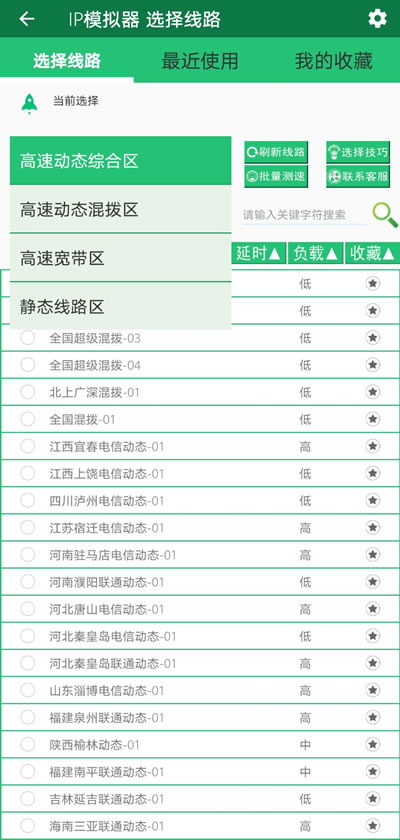
Task: Choose 高速宽带区 from dropdown list
Action: (120, 258)
